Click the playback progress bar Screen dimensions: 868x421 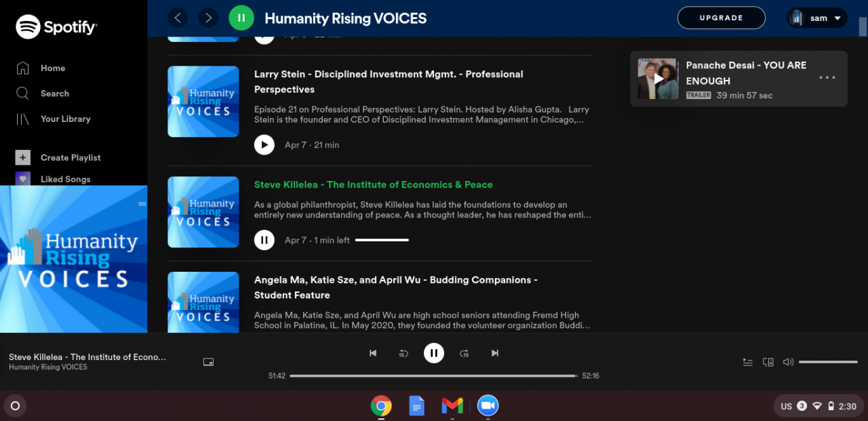(434, 376)
